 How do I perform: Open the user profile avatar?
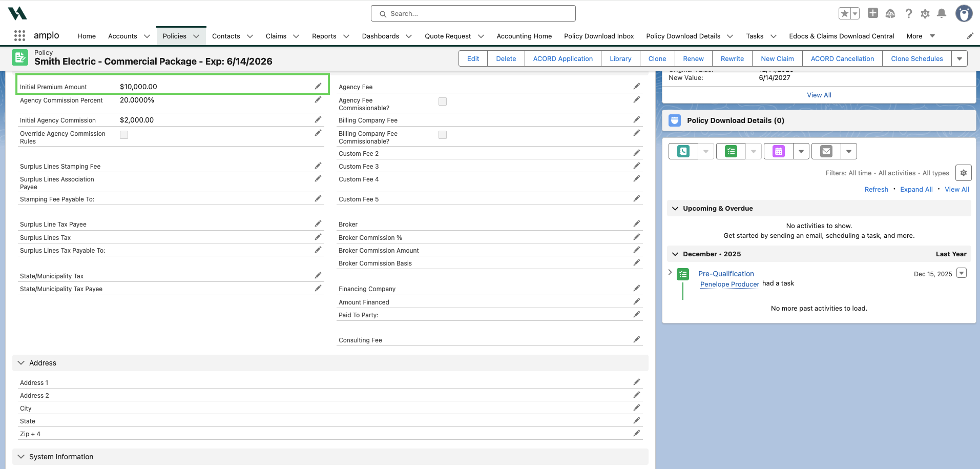pyautogui.click(x=964, y=13)
